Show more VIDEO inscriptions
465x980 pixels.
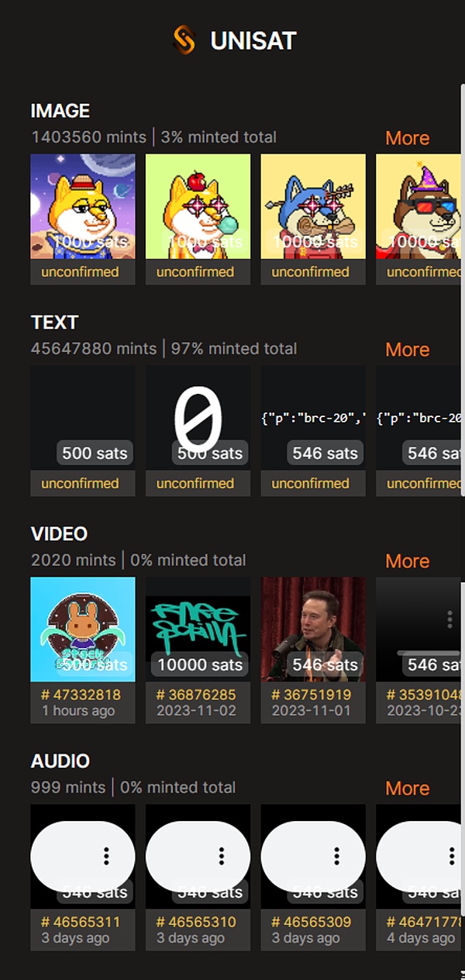pos(407,561)
